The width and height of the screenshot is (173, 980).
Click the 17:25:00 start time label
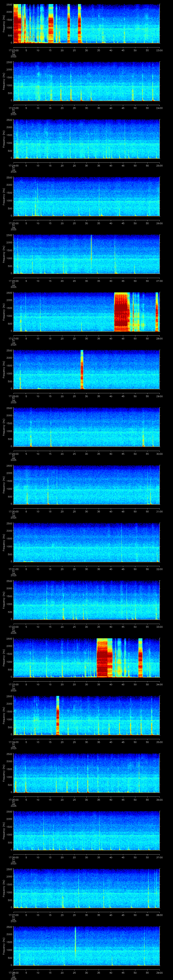[13, 223]
